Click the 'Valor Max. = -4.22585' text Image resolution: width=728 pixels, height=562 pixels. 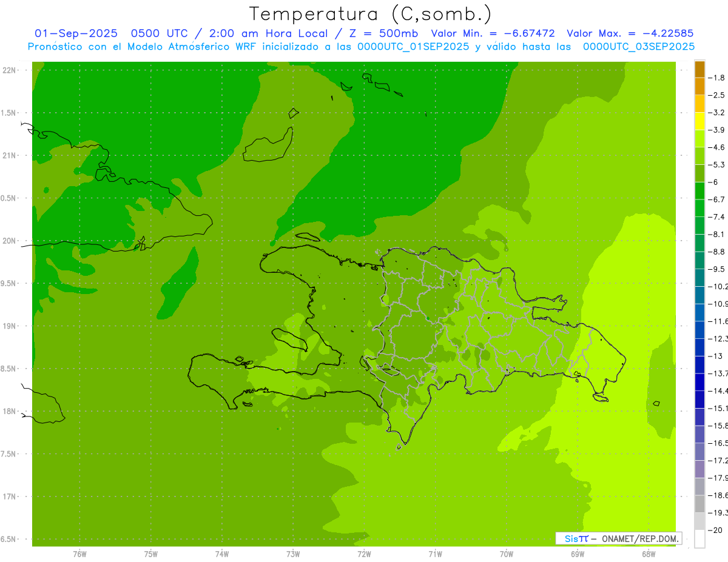click(630, 33)
